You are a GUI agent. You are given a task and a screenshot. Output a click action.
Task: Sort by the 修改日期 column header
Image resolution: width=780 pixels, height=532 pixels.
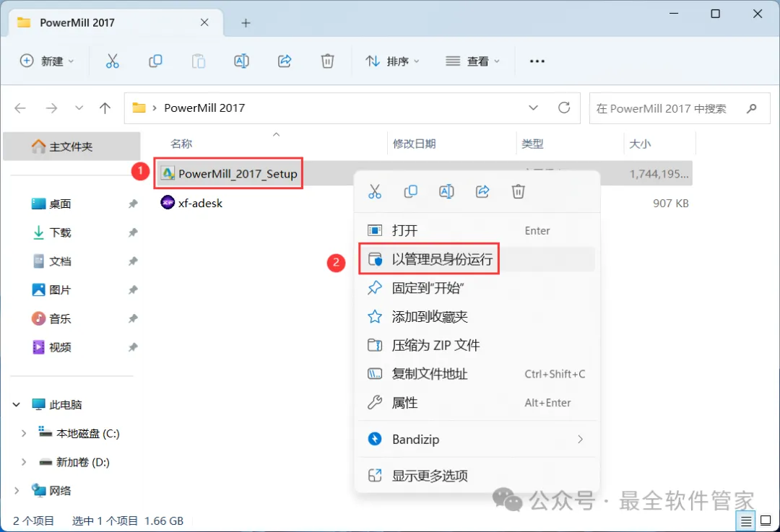point(415,144)
